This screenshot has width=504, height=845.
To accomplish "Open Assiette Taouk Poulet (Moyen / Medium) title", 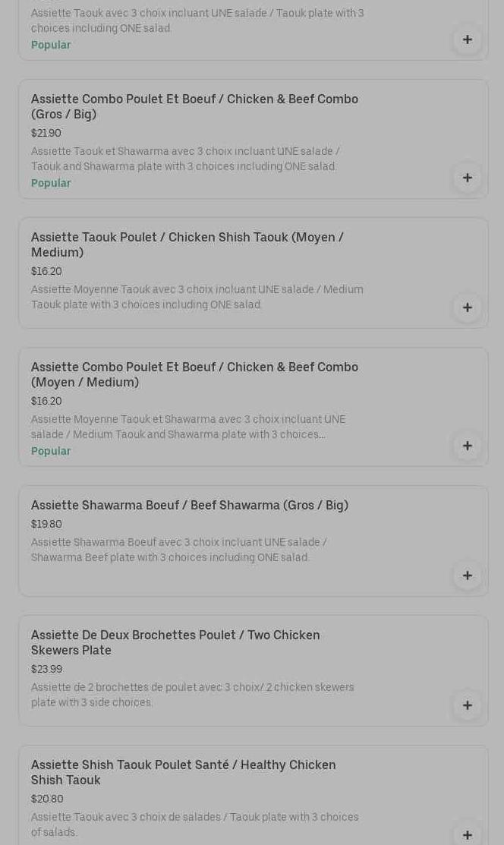I will (x=187, y=244).
